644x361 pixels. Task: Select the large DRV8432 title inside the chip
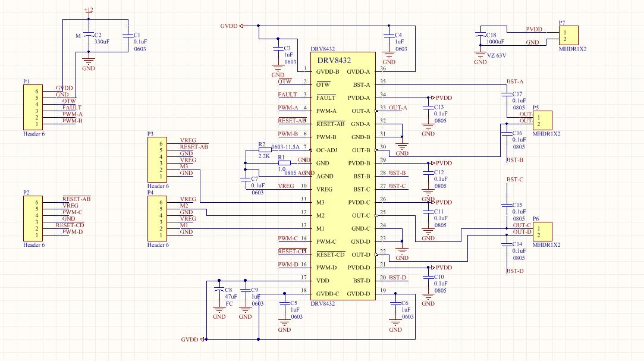(334, 61)
